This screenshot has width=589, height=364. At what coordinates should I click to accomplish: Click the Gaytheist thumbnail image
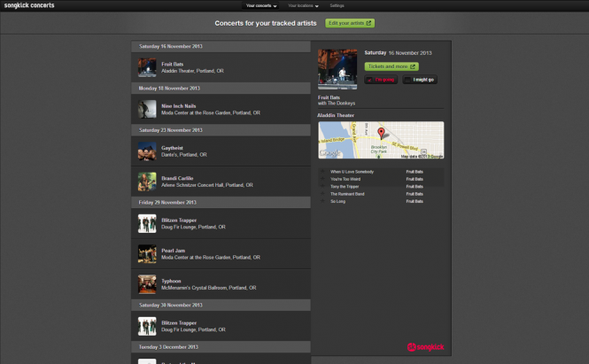point(147,151)
